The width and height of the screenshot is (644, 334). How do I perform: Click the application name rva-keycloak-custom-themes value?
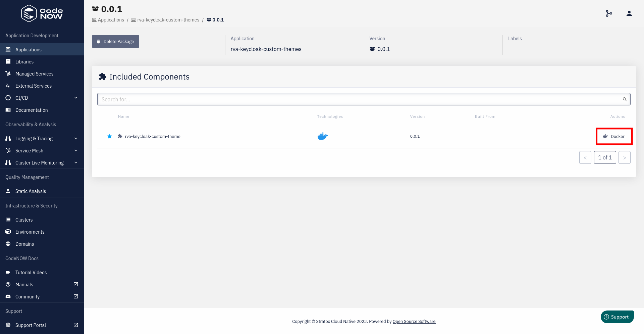[266, 49]
